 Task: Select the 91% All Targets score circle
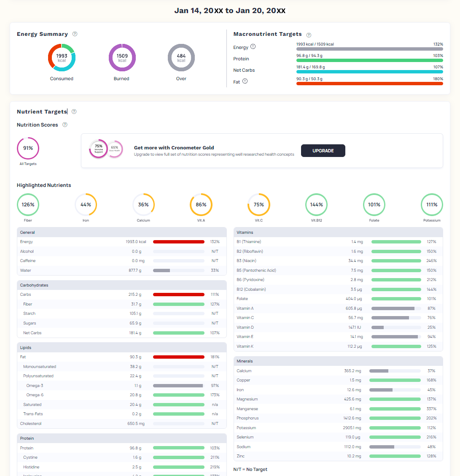(28, 148)
